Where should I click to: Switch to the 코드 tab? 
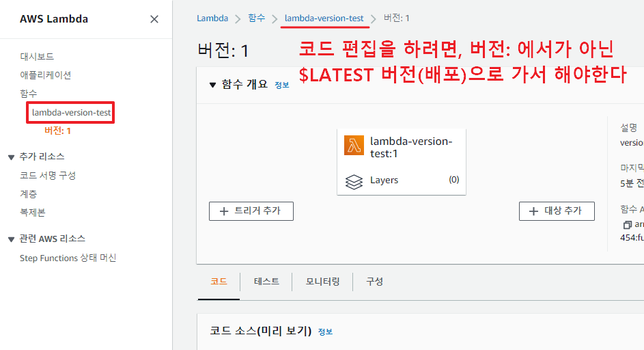[x=219, y=282]
